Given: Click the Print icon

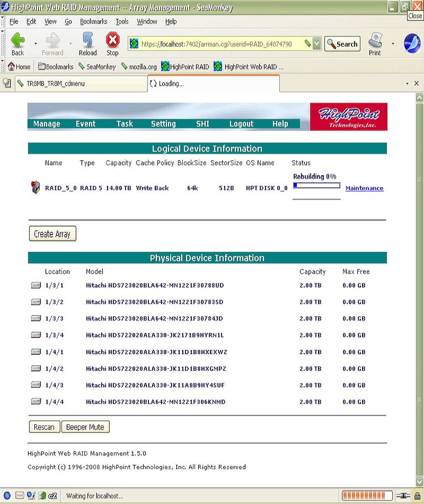Looking at the screenshot, I should point(375,40).
